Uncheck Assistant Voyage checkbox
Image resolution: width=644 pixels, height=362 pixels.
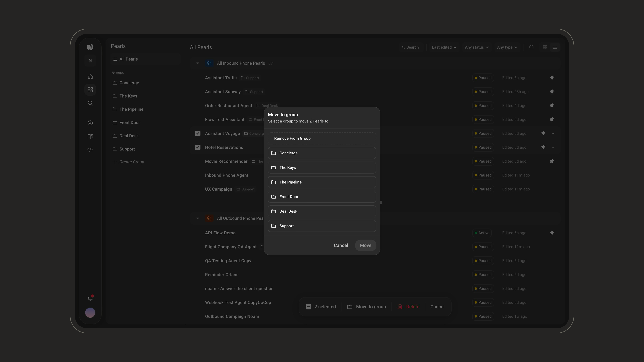point(198,133)
